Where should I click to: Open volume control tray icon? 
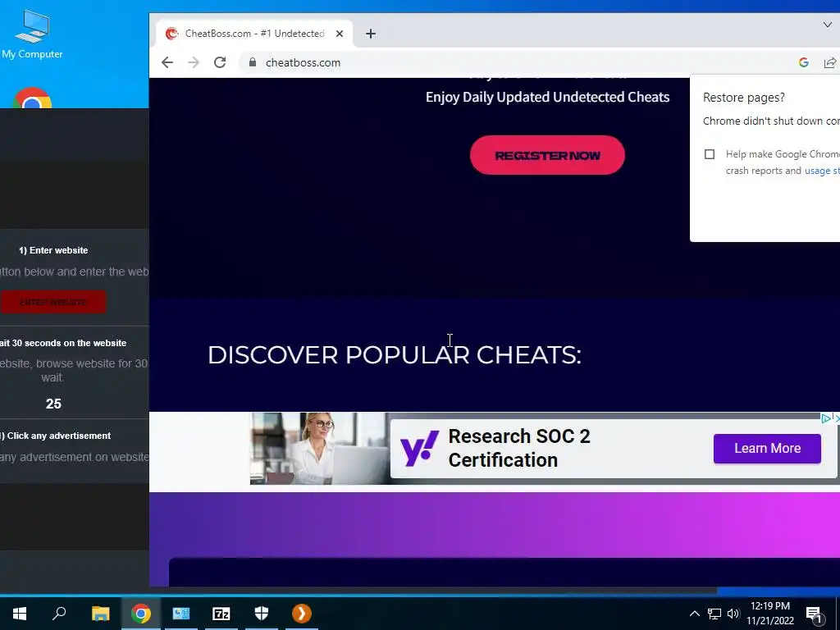coord(733,614)
